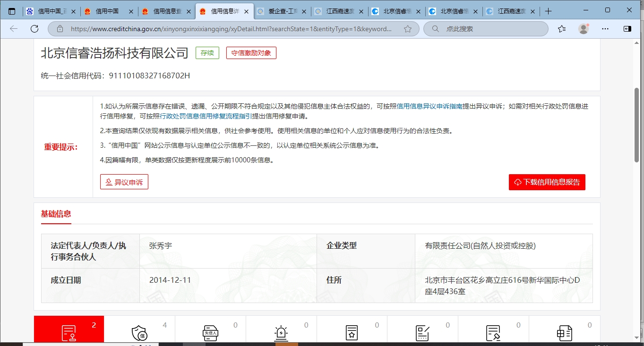Select the table document category icon

pos(564,333)
